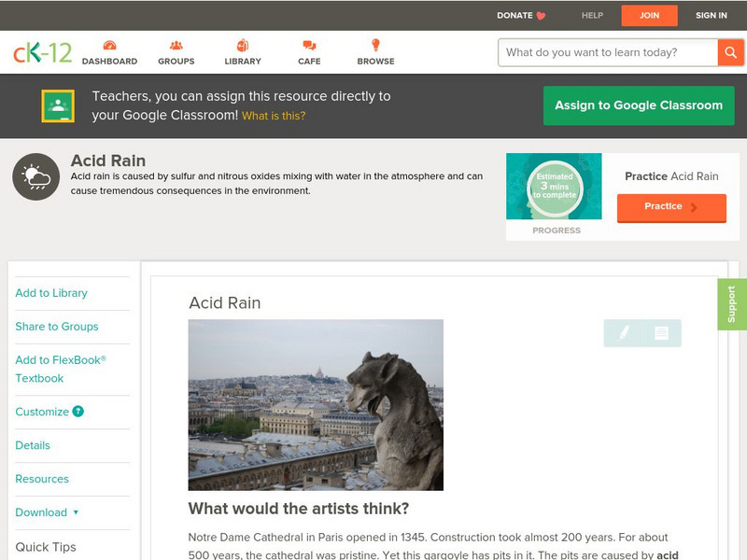
Task: Open the Groups icon in navigation
Action: pyautogui.click(x=176, y=46)
